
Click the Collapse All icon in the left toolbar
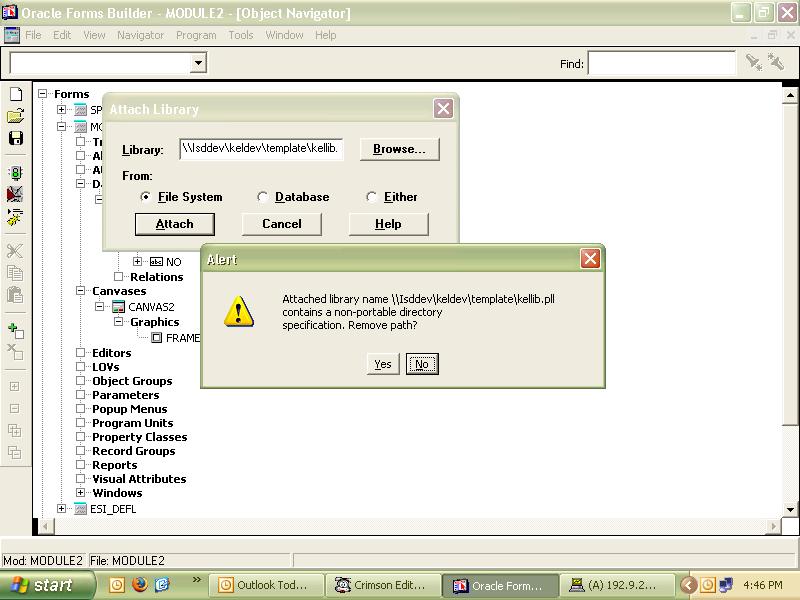15,452
